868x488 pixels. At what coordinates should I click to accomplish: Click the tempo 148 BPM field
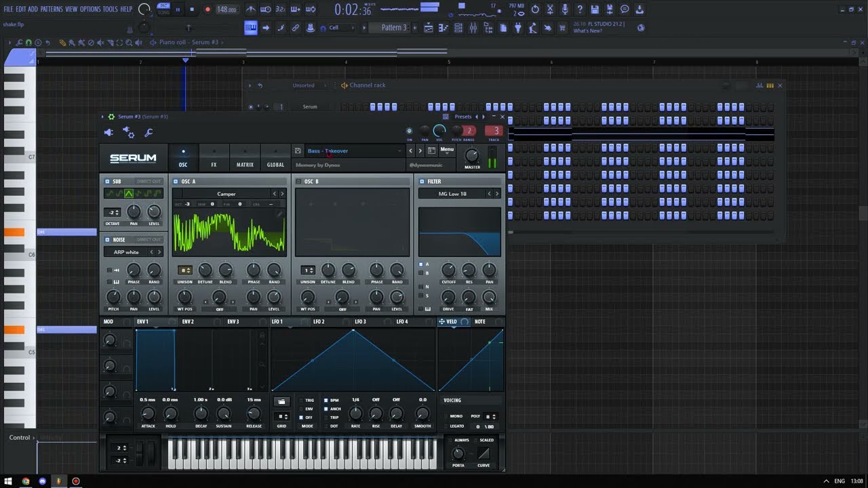point(226,9)
